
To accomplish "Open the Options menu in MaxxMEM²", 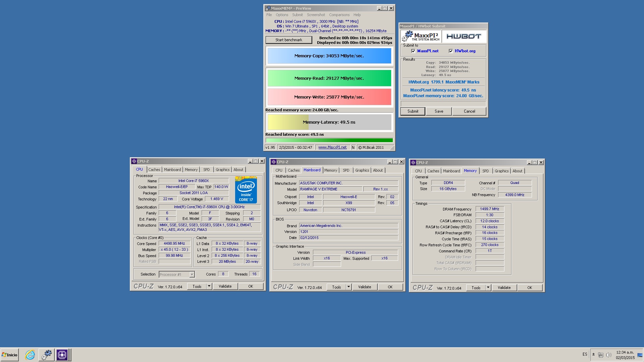I will (282, 15).
